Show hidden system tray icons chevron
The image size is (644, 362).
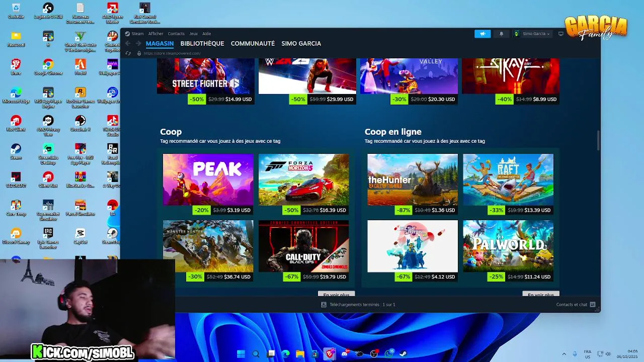tap(563, 354)
